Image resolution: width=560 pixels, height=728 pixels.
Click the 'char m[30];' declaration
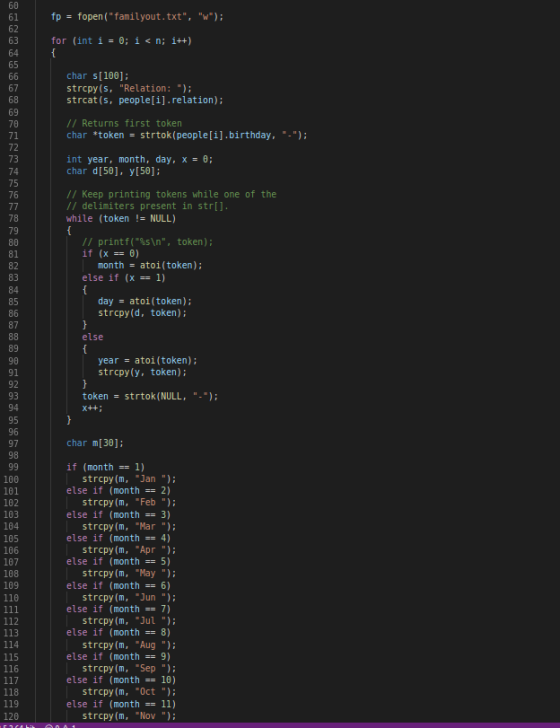[95, 443]
